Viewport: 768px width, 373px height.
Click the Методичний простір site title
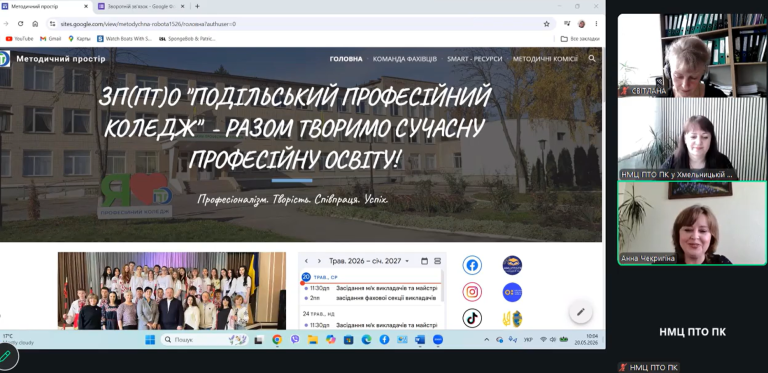point(61,59)
